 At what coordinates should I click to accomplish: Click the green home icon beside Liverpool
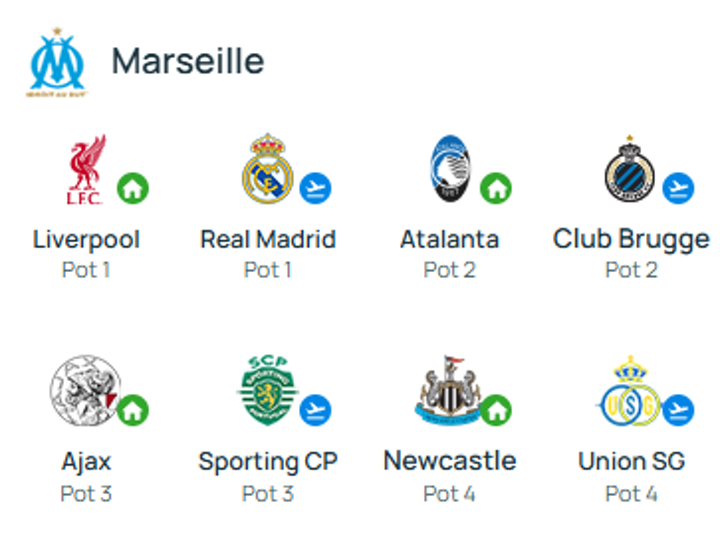point(133,187)
